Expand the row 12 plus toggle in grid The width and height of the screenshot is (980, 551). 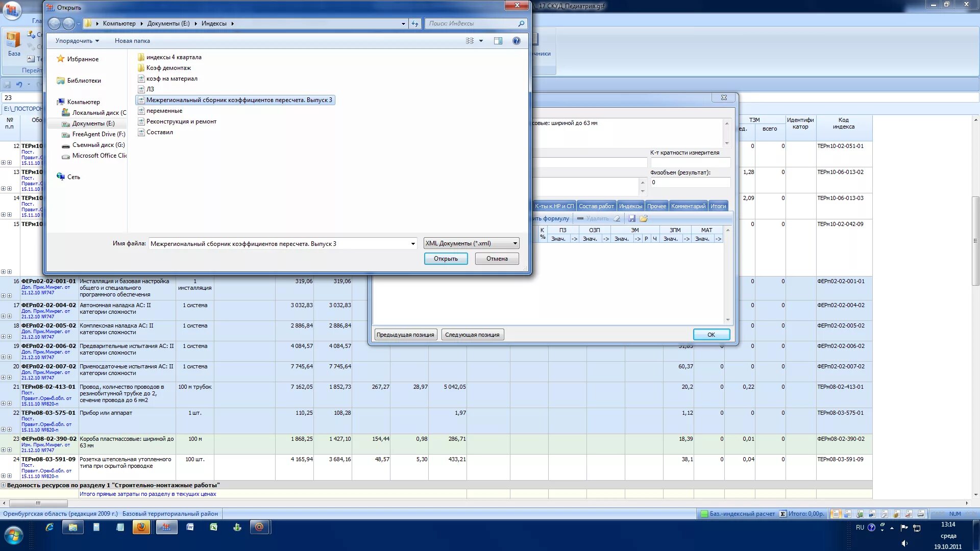pyautogui.click(x=3, y=163)
